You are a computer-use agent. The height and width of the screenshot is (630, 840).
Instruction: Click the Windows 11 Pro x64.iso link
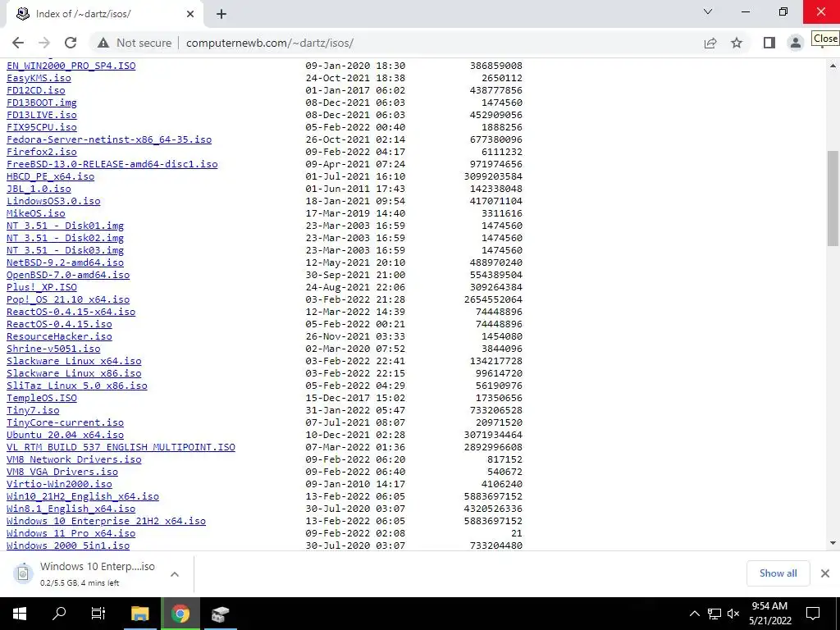tap(71, 533)
